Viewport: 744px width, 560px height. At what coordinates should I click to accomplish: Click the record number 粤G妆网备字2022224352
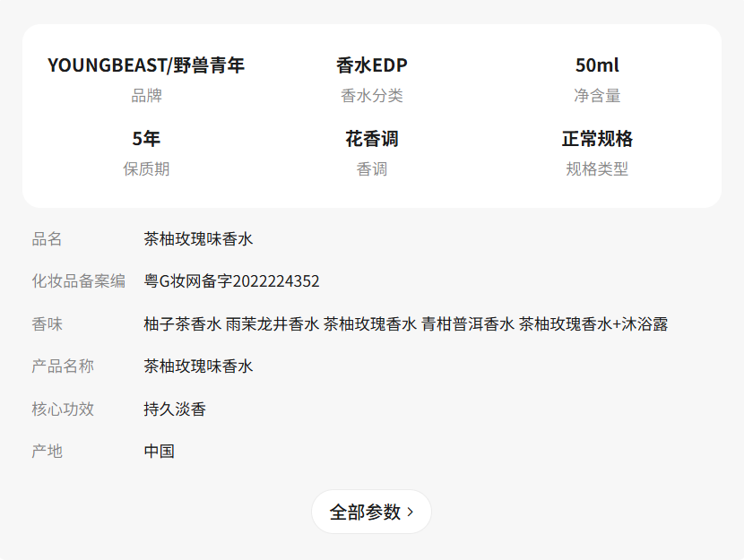231,281
